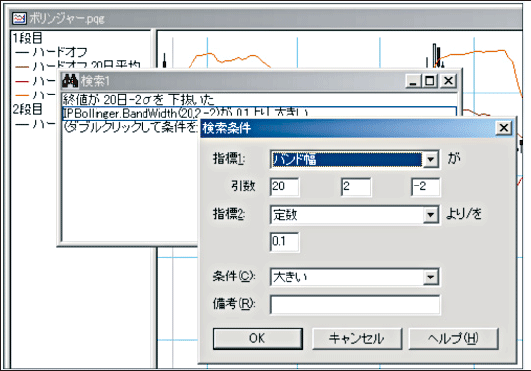Viewport: 531px width, 371px height.
Task: Close the 検索条件 dialog with its X
Action: click(x=504, y=128)
